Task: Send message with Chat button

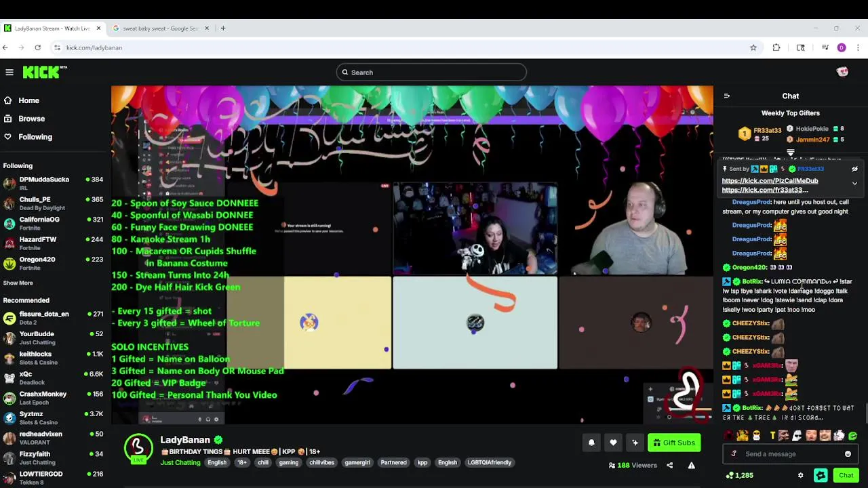Action: [846, 476]
